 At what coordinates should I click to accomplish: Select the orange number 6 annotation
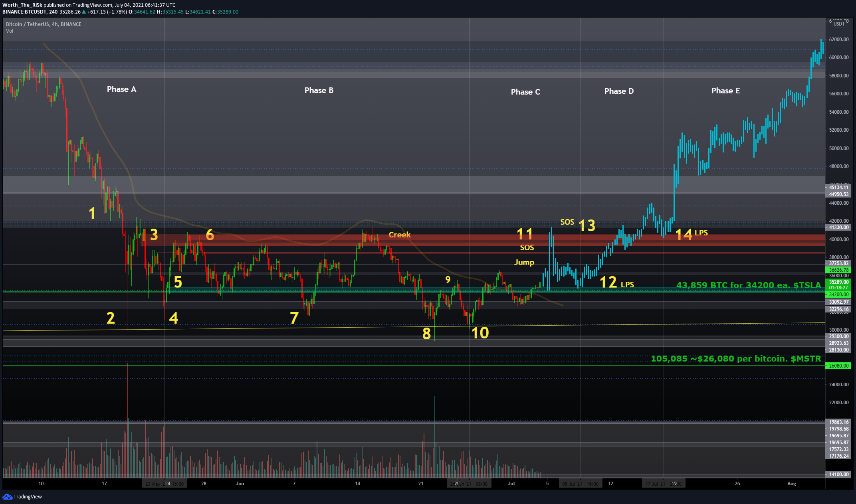pos(210,235)
